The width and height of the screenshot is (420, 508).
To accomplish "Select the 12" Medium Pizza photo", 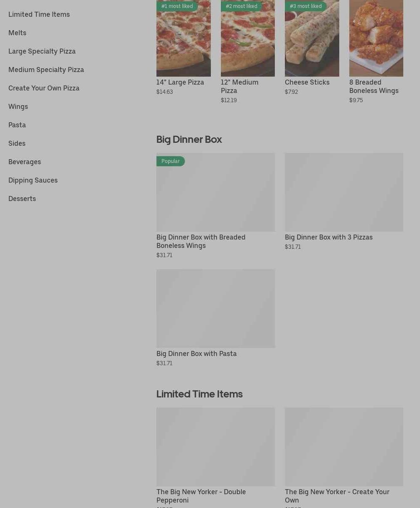I will click(x=248, y=38).
